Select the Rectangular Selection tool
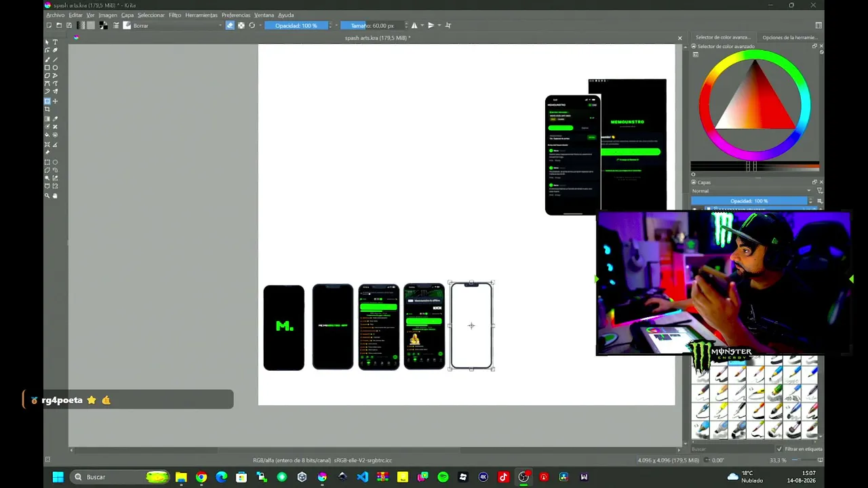This screenshot has width=868, height=488. 47,162
